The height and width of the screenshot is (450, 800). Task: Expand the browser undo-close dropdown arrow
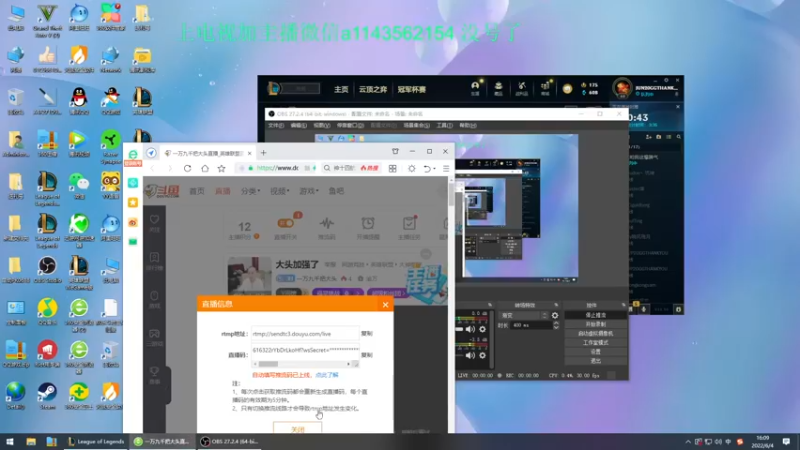pos(434,169)
